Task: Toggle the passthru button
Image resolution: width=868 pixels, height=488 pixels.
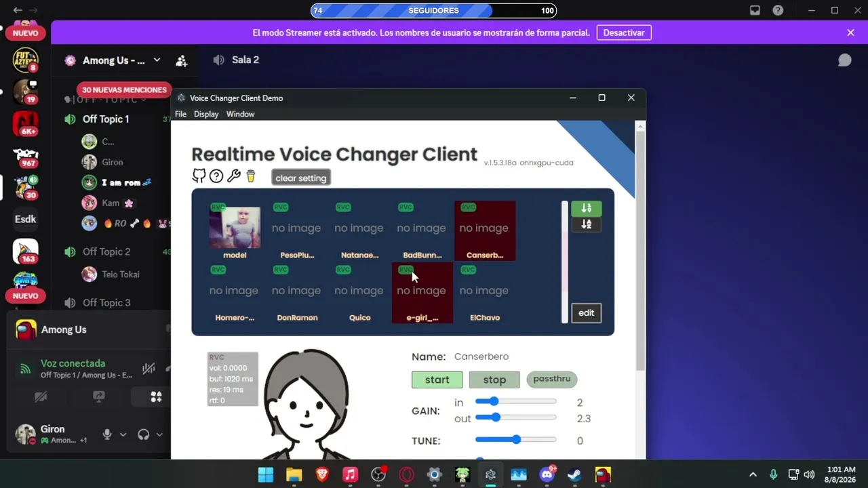Action: coord(552,379)
